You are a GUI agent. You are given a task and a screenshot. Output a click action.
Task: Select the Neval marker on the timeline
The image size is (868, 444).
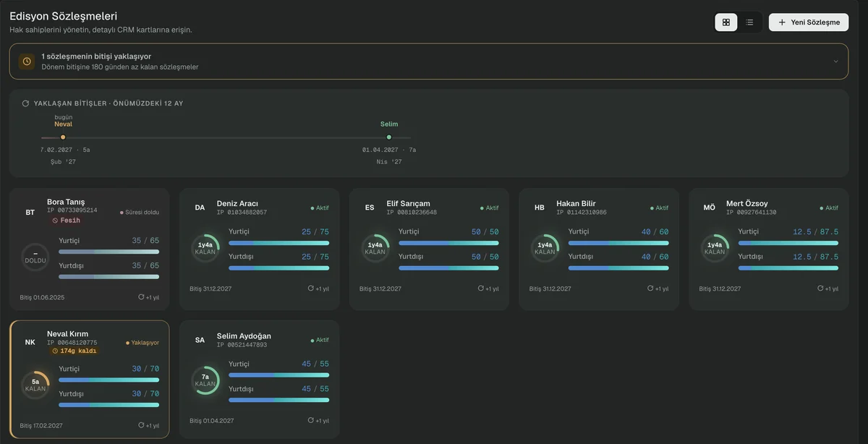coord(63,137)
